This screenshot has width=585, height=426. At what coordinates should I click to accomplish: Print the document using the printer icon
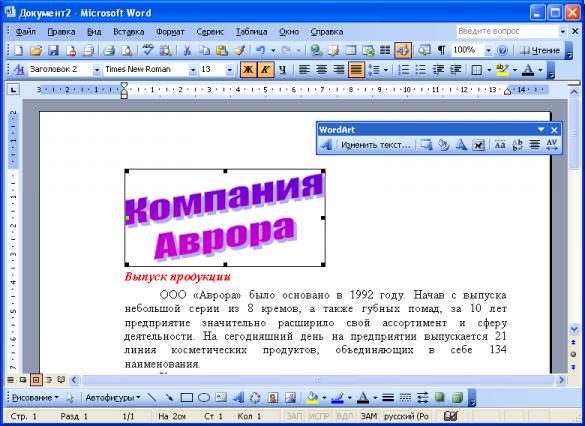[109, 50]
